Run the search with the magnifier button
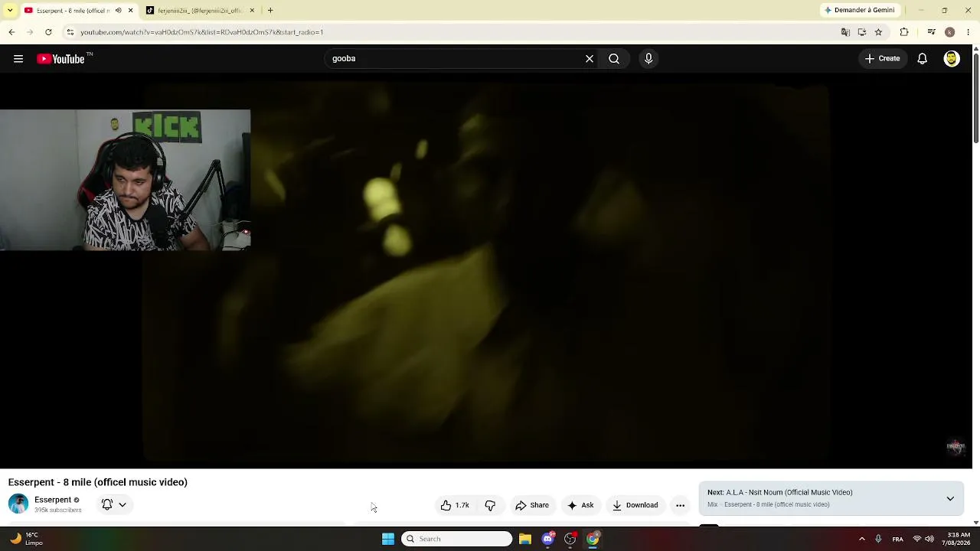Viewport: 980px width, 551px height. tap(614, 59)
